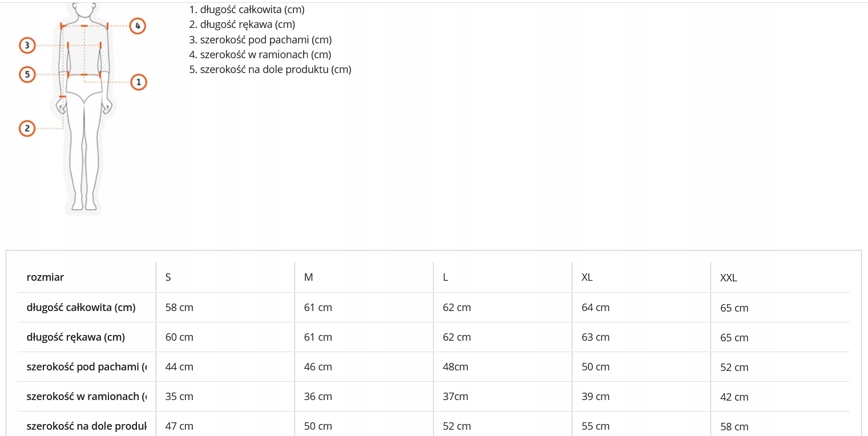Screen dimensions: 868x436
Task: Click legend item 5, szerokość na dole produktu
Action: (x=270, y=70)
